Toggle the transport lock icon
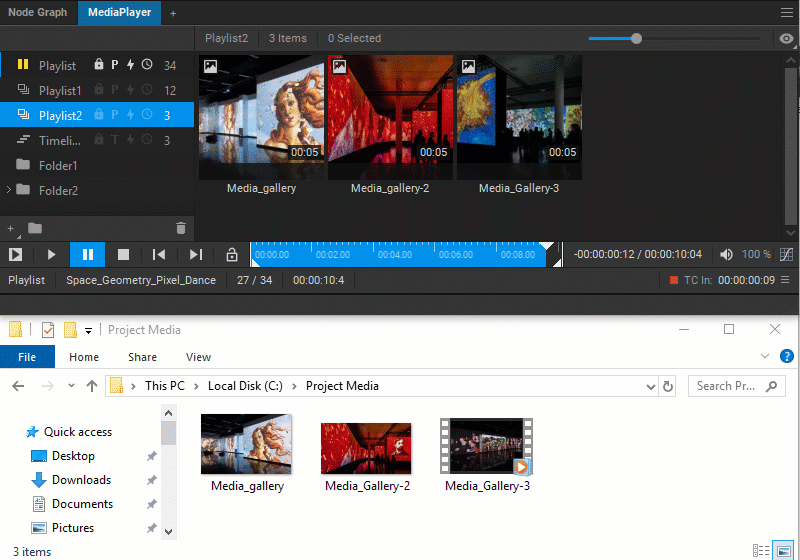This screenshot has height=560, width=800. [232, 254]
